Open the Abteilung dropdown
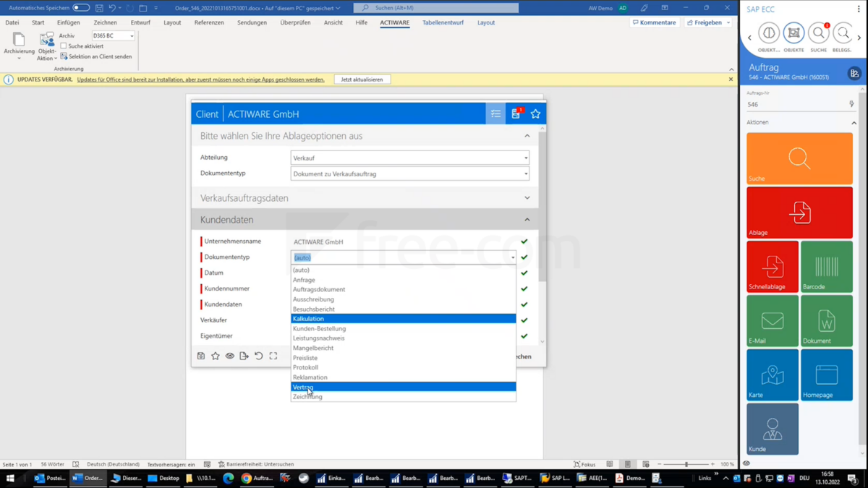 coord(525,158)
